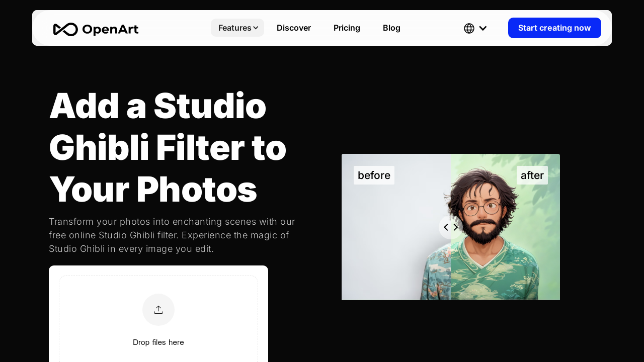Image resolution: width=644 pixels, height=362 pixels.
Task: Click the upload arrow icon
Action: 158,310
